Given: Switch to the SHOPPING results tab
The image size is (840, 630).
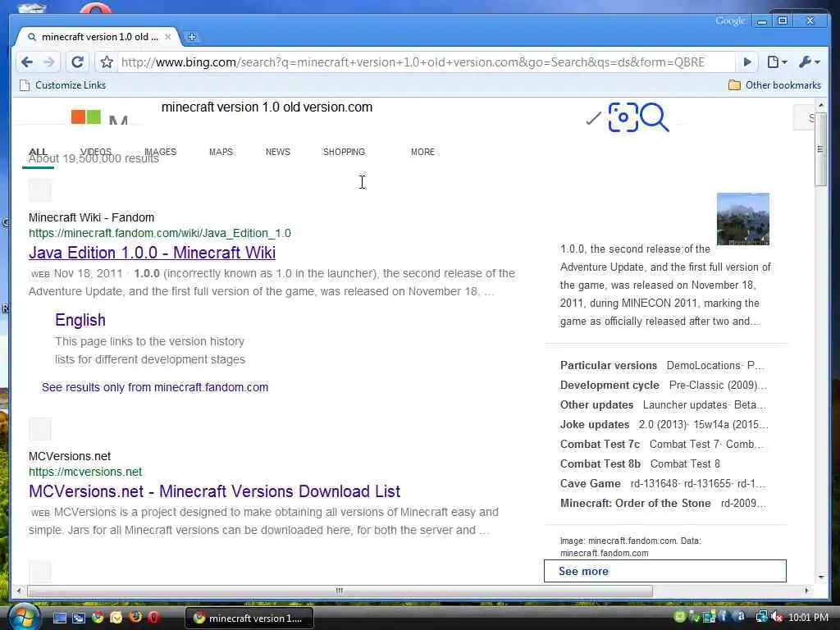Looking at the screenshot, I should pyautogui.click(x=344, y=152).
